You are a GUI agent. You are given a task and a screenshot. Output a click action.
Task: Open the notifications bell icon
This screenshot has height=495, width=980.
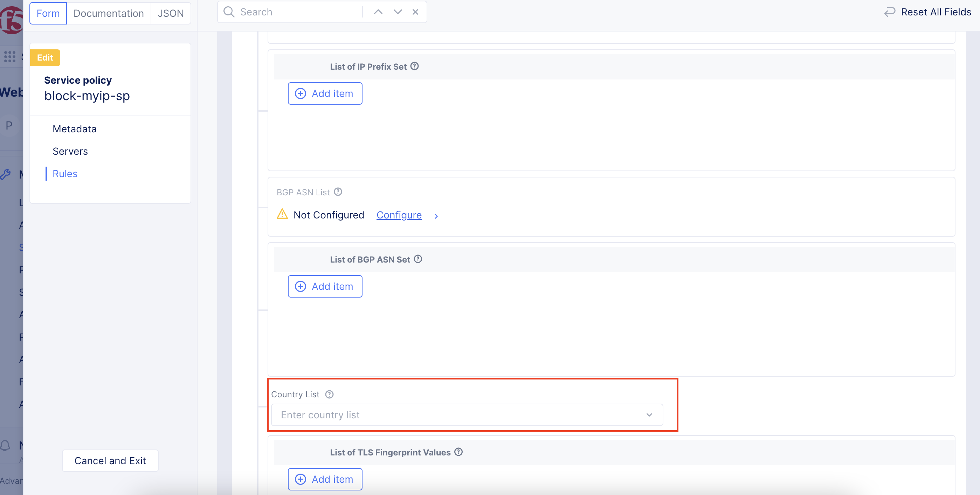pyautogui.click(x=5, y=446)
